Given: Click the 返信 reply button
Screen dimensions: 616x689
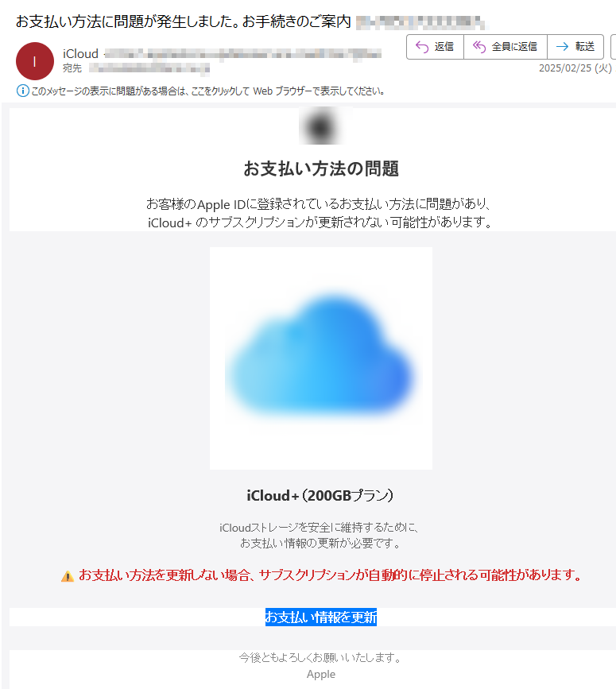Looking at the screenshot, I should [x=435, y=47].
